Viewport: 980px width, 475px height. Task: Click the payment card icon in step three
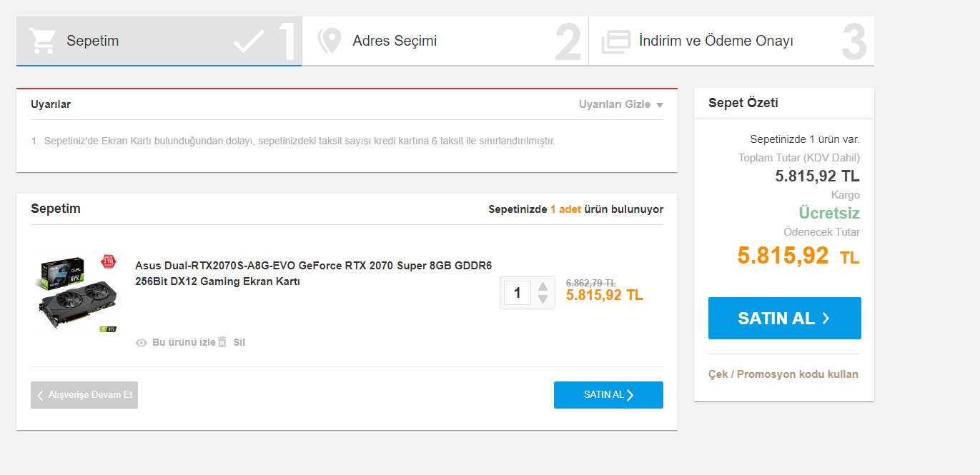615,41
